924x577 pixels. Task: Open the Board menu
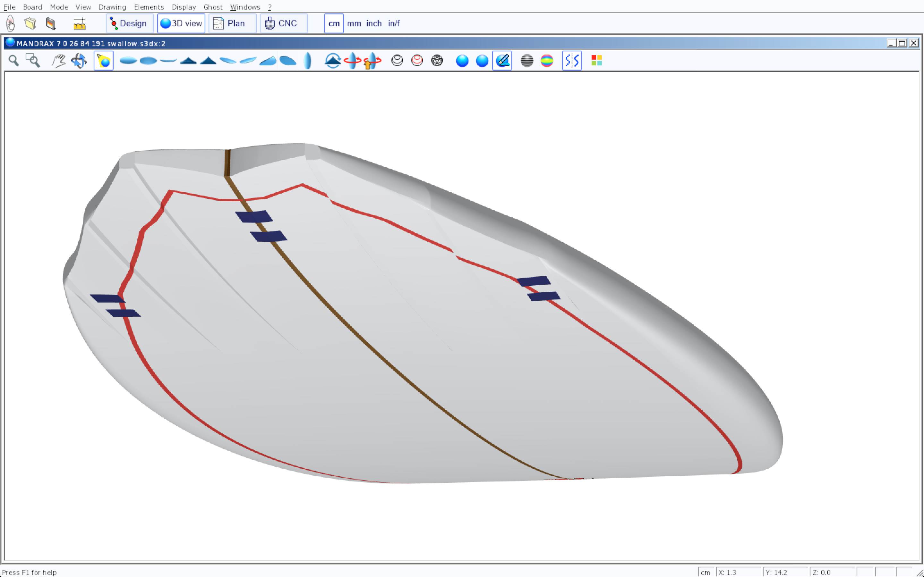pyautogui.click(x=32, y=7)
